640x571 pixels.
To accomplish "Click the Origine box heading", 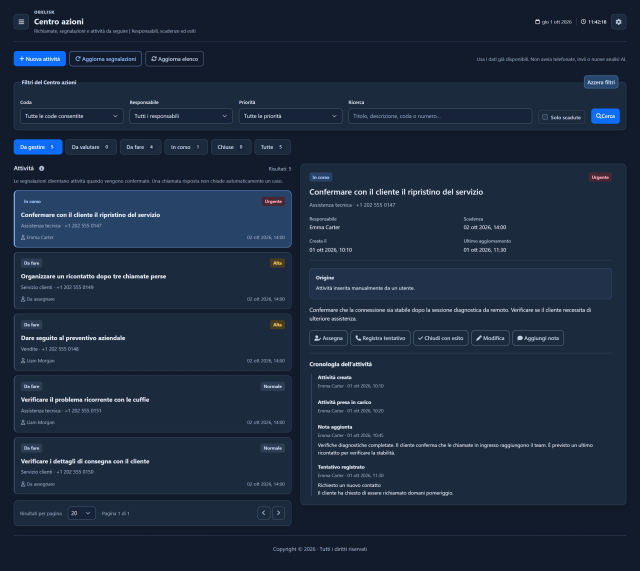I will pos(325,278).
